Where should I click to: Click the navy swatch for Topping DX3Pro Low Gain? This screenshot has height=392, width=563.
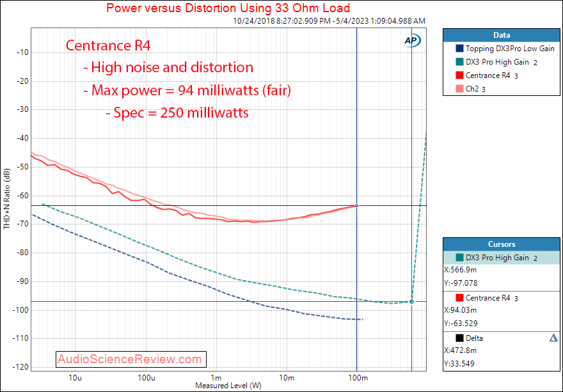tap(459, 49)
